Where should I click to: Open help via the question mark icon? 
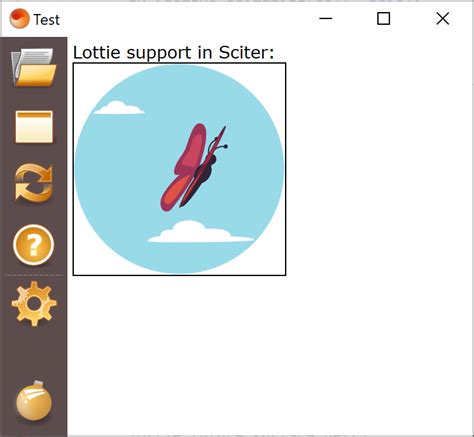34,245
